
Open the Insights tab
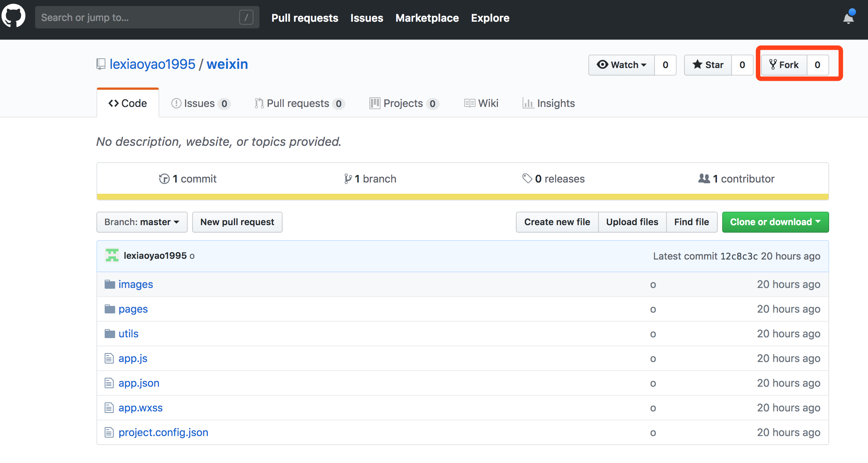coord(549,103)
